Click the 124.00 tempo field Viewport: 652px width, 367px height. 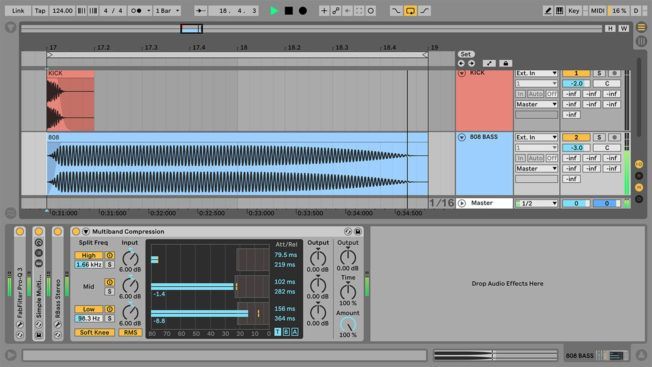point(62,11)
